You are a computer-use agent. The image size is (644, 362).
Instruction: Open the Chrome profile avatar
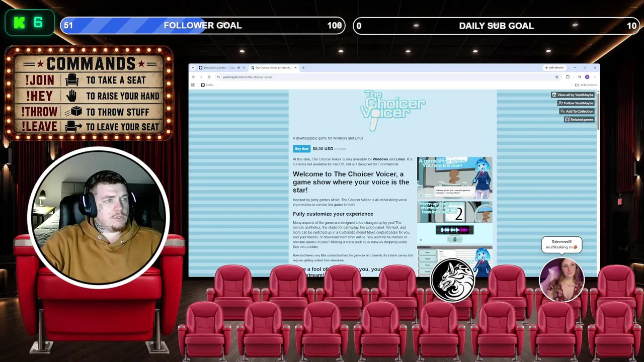[587, 77]
